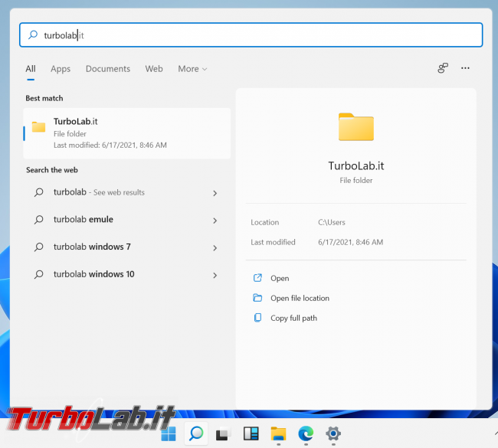Screen dimensions: 498x448
Task: Switch to the All tab
Action: tap(31, 69)
